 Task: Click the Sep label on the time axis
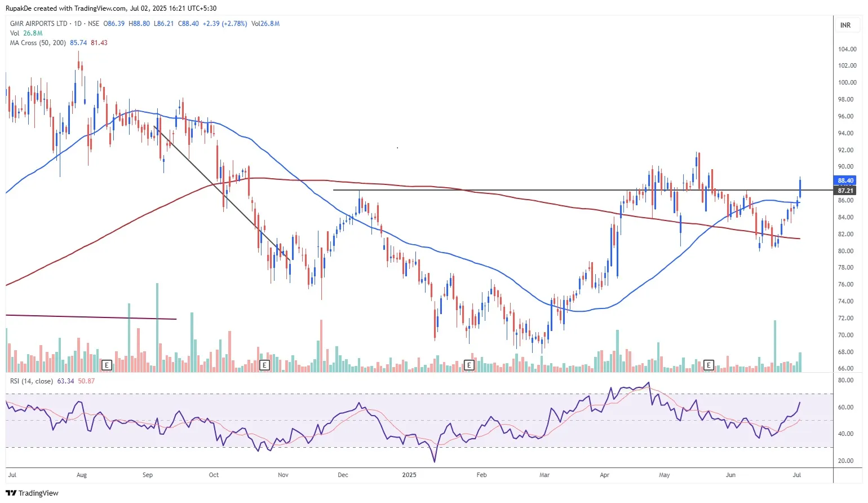tap(148, 475)
